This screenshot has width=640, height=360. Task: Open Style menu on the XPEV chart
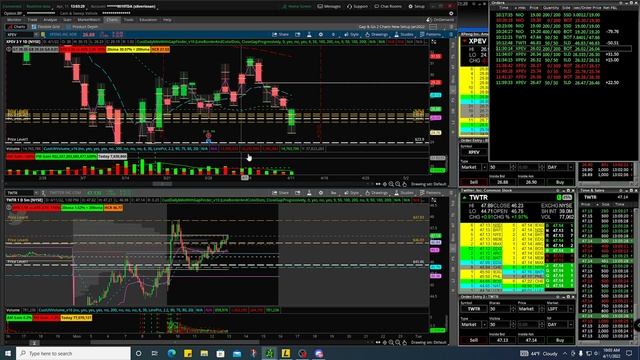click(x=351, y=35)
